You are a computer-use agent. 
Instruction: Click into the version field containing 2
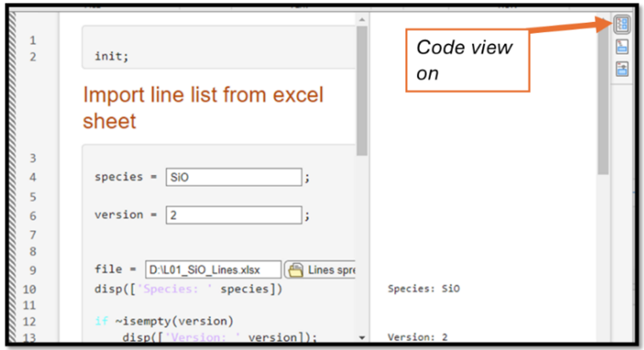(x=233, y=215)
